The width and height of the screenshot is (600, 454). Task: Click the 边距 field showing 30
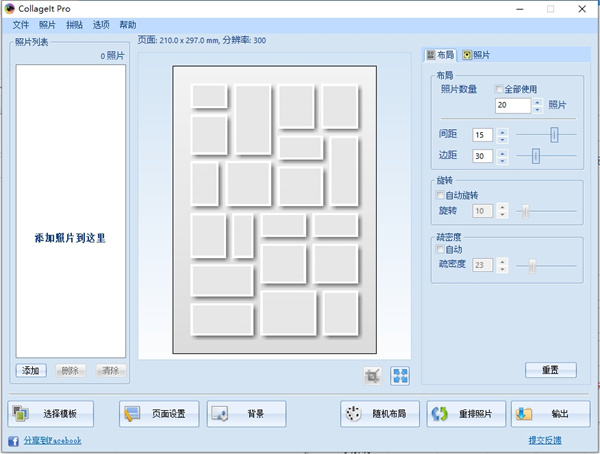click(x=483, y=156)
